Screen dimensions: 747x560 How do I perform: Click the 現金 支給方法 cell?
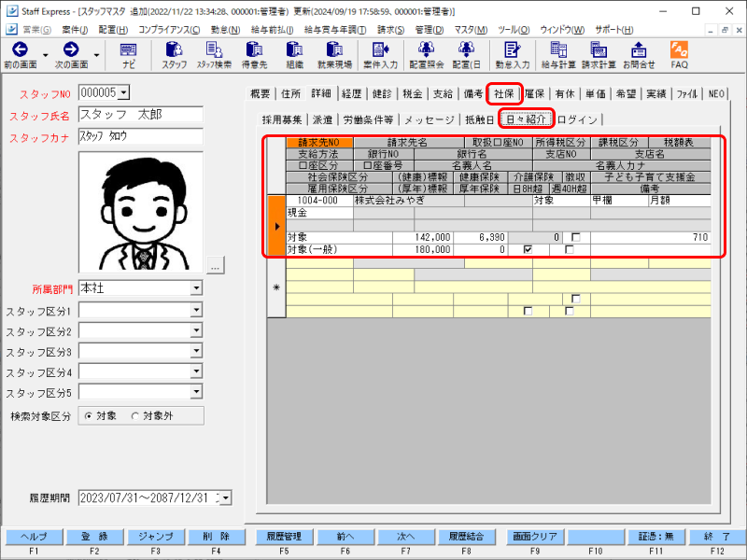(319, 213)
